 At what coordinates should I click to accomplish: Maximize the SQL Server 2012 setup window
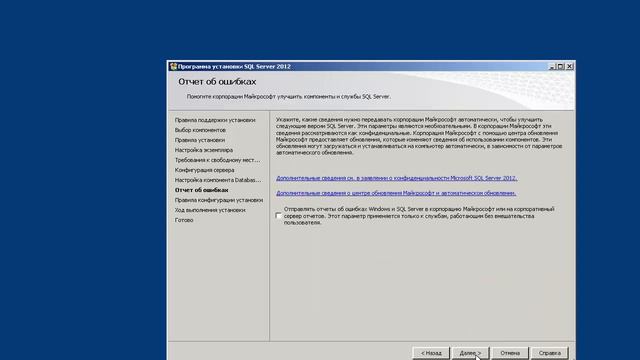click(x=561, y=67)
